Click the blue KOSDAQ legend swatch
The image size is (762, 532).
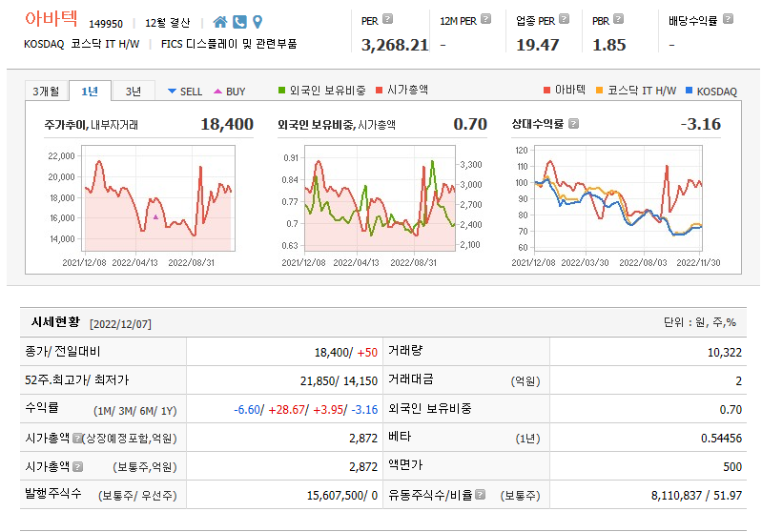tap(689, 90)
